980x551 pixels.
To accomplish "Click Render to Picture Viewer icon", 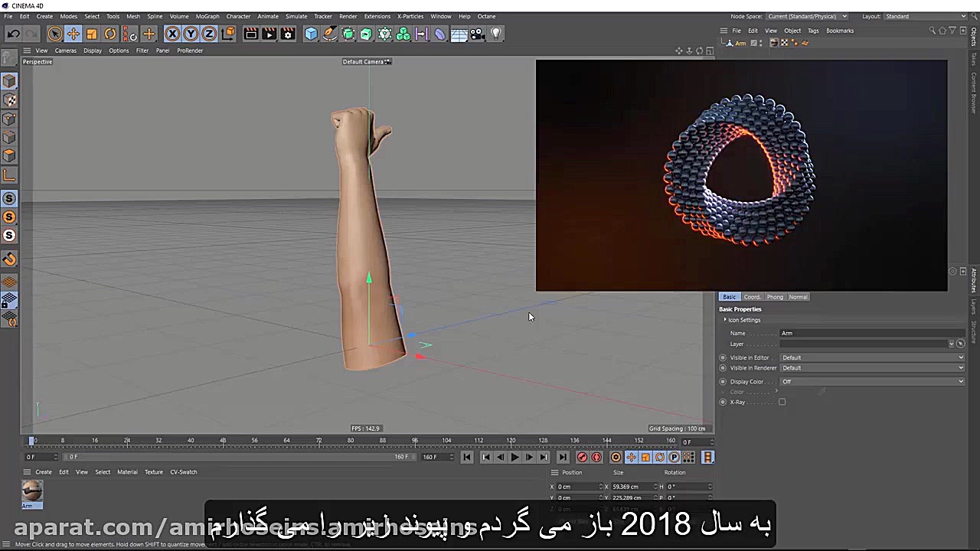I will pos(269,34).
